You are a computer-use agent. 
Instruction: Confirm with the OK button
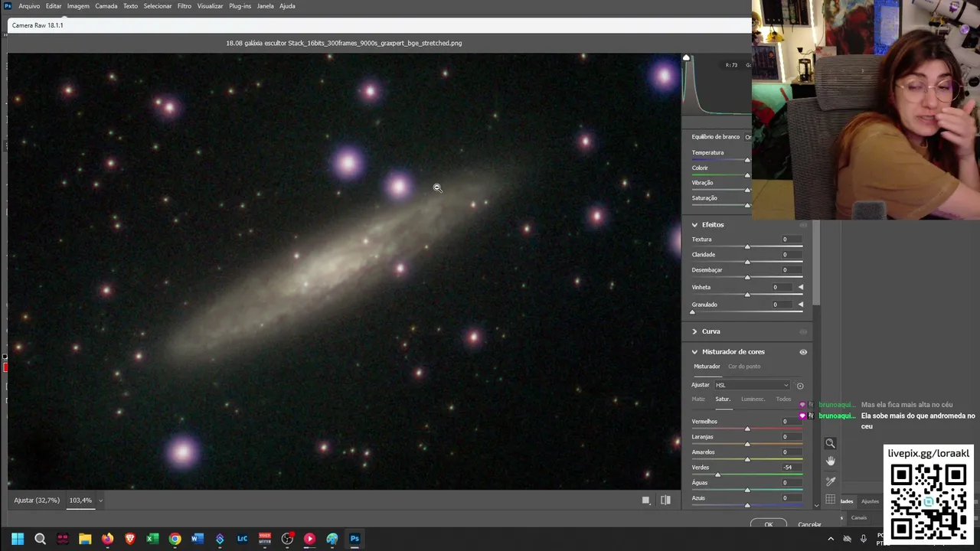pos(769,524)
